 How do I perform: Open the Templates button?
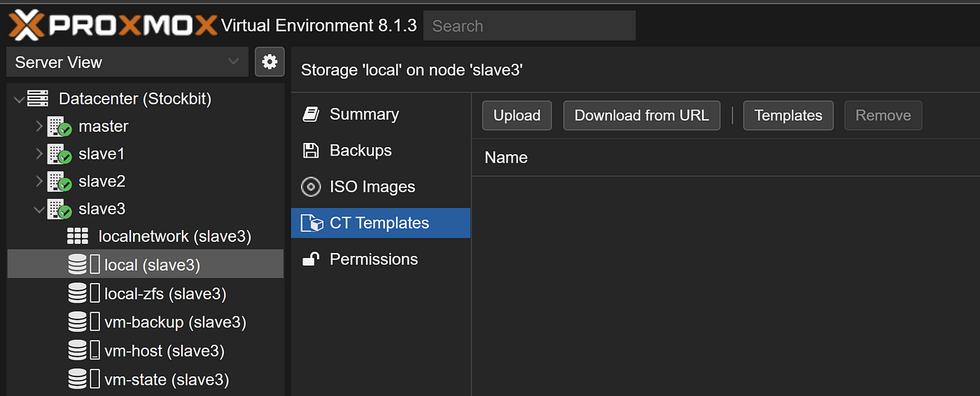788,116
